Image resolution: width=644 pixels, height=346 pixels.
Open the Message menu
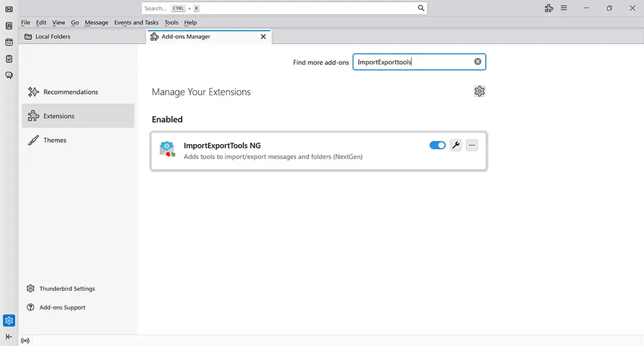97,23
